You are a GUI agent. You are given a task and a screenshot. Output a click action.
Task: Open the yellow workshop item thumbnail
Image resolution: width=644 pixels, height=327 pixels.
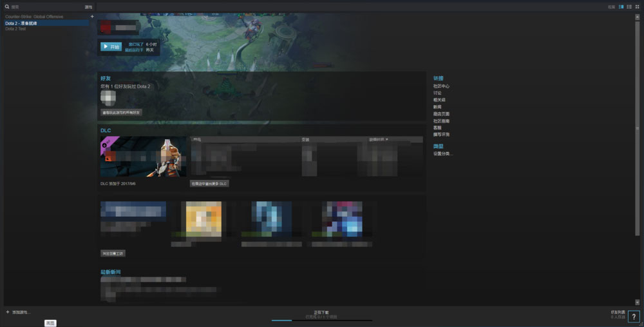[204, 219]
